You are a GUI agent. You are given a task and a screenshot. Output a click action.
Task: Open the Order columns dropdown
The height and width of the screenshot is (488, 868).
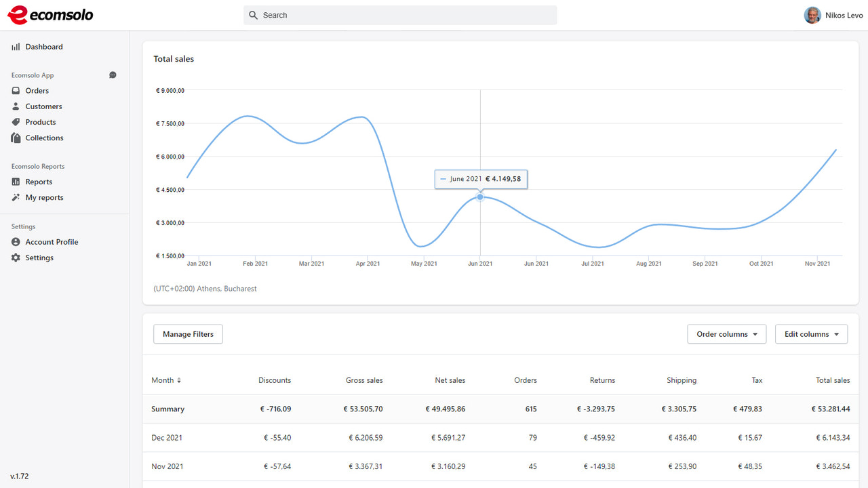tap(726, 333)
